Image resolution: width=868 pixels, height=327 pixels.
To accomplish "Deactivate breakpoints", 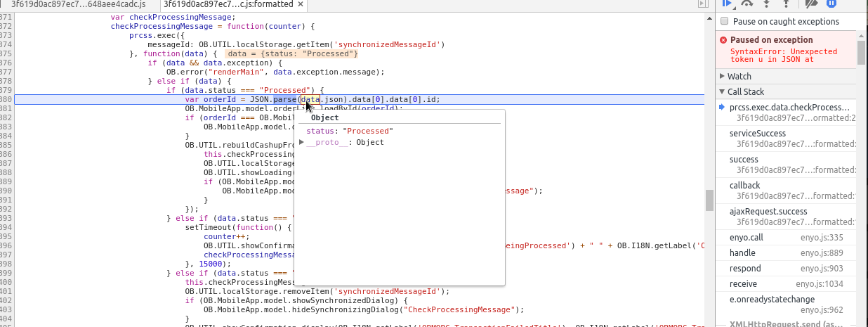I will coord(812,4).
